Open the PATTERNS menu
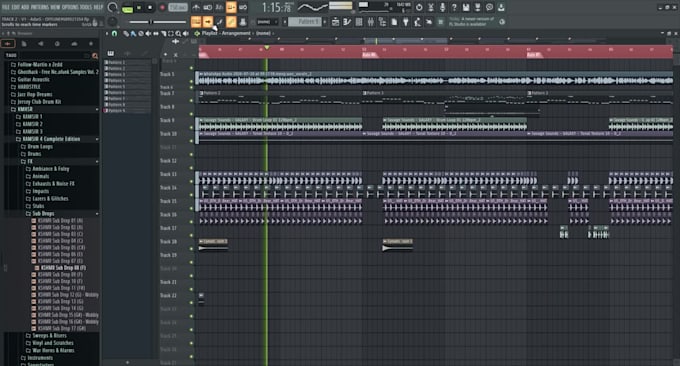 point(40,7)
